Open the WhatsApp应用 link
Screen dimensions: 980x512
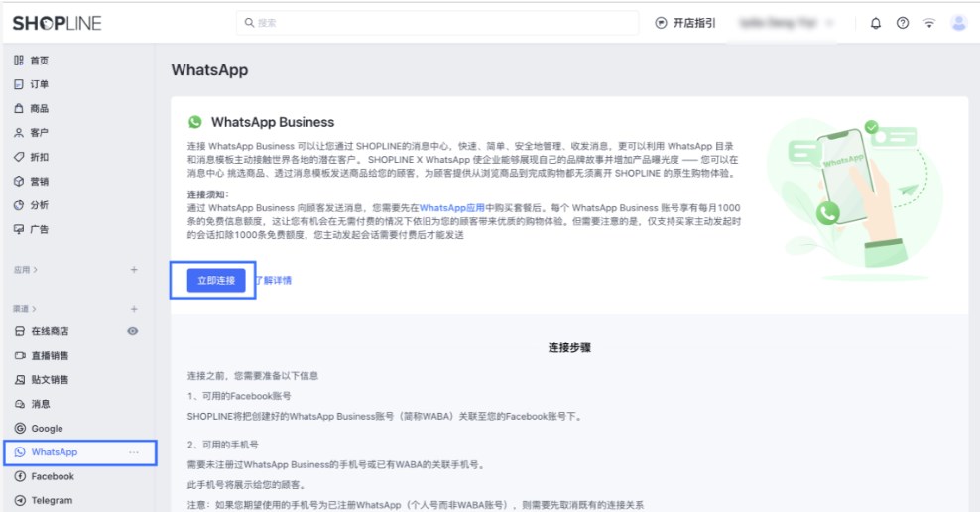point(452,208)
